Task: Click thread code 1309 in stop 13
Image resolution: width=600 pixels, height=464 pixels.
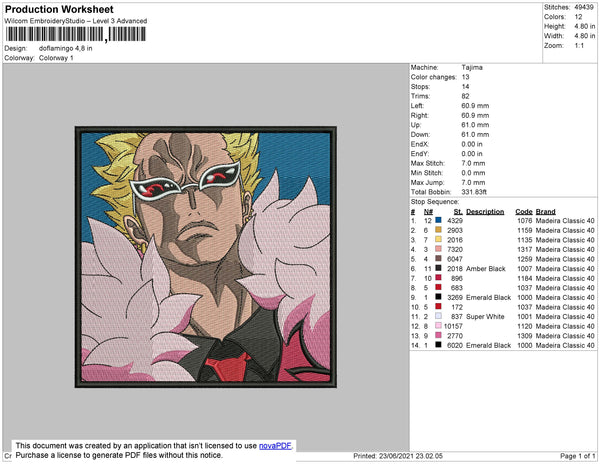Action: (525, 336)
